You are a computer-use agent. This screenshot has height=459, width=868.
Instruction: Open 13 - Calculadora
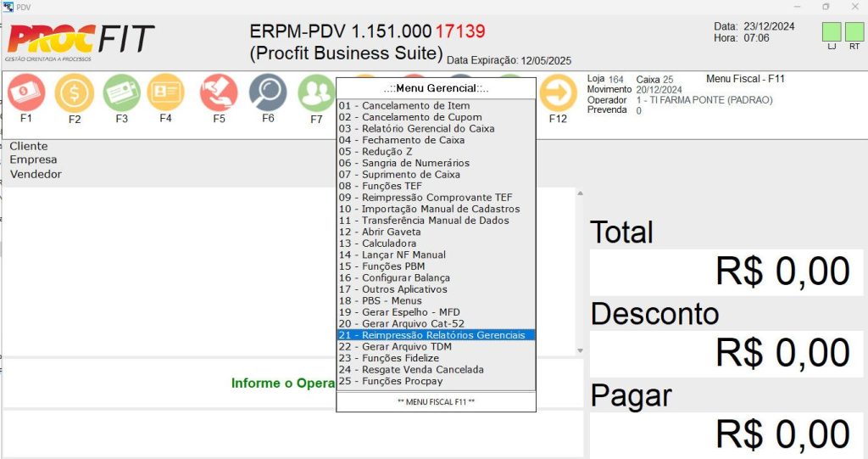click(x=437, y=243)
